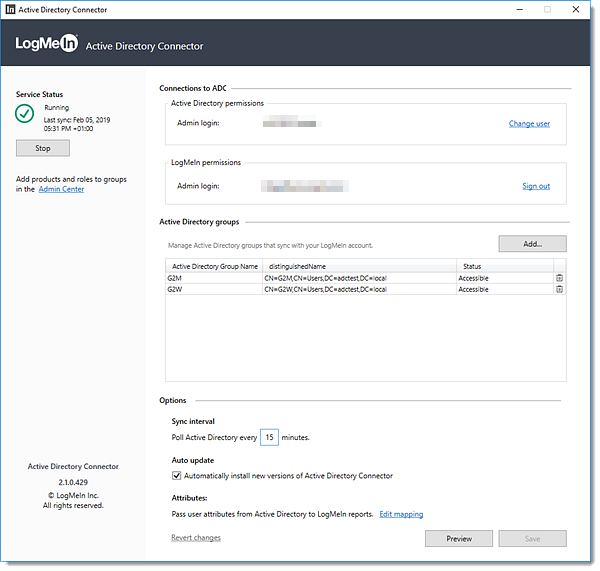Open the Admin Center link
Image resolution: width=600 pixels, height=571 pixels.
(61, 189)
